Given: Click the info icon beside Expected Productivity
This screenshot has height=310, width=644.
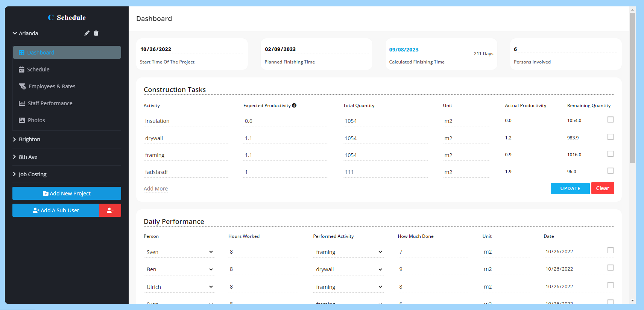Looking at the screenshot, I should pyautogui.click(x=294, y=106).
